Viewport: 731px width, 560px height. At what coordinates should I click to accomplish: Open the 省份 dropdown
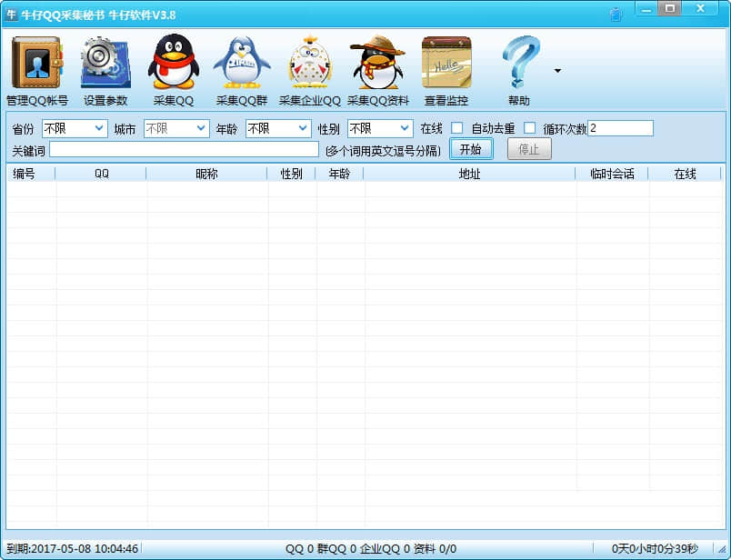[x=75, y=128]
